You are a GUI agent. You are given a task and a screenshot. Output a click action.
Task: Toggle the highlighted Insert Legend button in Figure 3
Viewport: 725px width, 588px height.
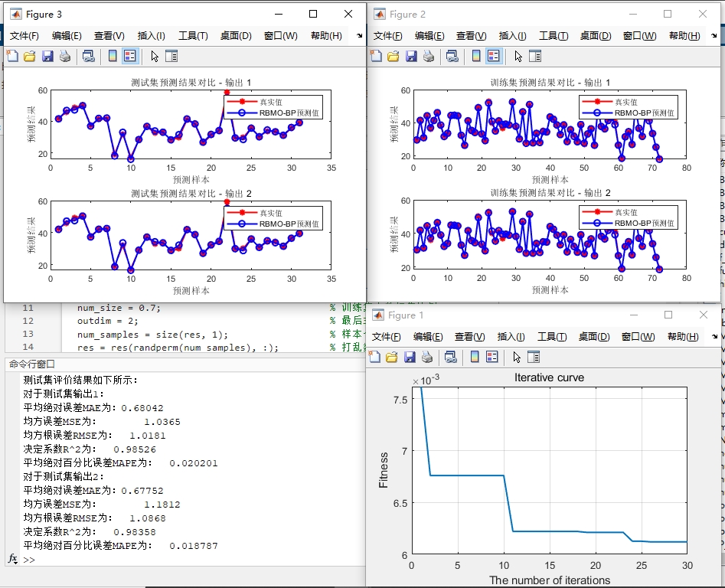129,56
